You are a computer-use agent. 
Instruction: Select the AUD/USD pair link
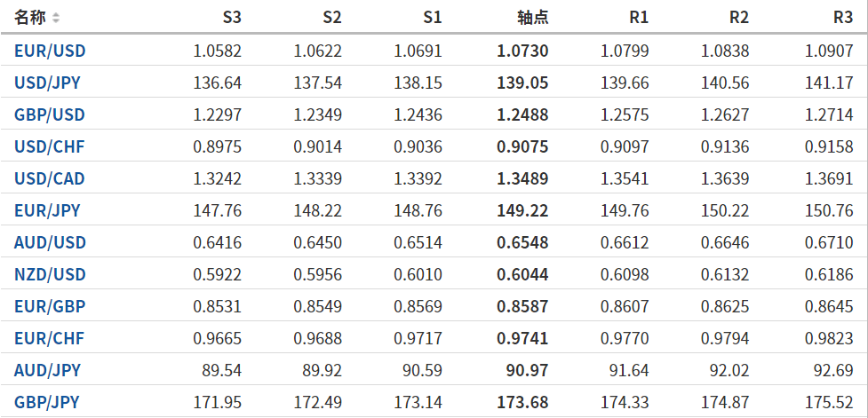click(x=50, y=243)
